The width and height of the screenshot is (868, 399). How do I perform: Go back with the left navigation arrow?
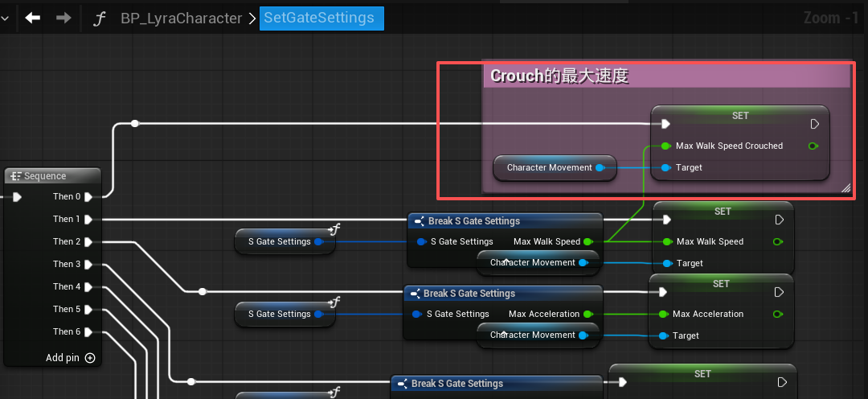point(33,19)
